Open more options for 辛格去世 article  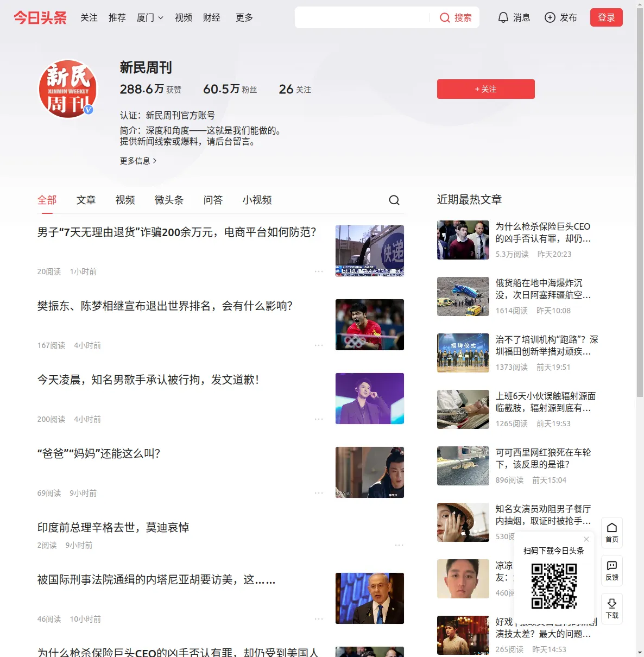399,545
